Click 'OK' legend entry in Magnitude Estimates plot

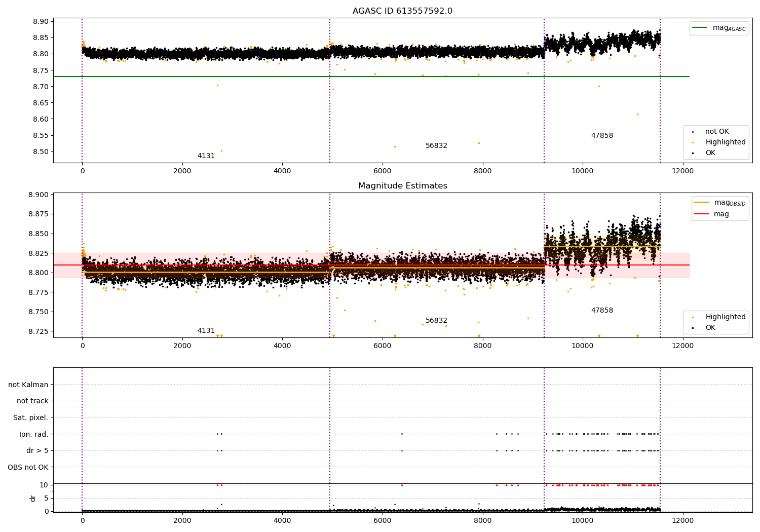pyautogui.click(x=710, y=328)
